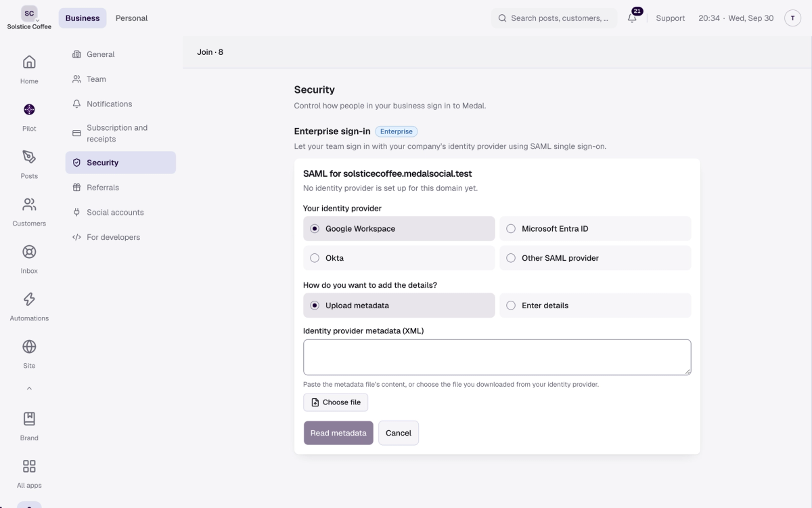Select Google Workspace identity provider
This screenshot has width=812, height=508.
click(399, 229)
